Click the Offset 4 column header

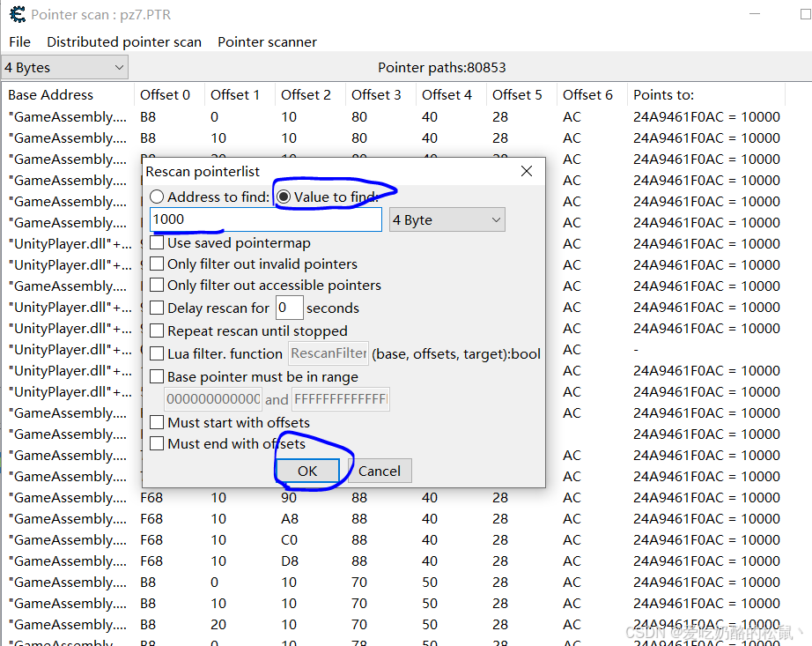[451, 95]
